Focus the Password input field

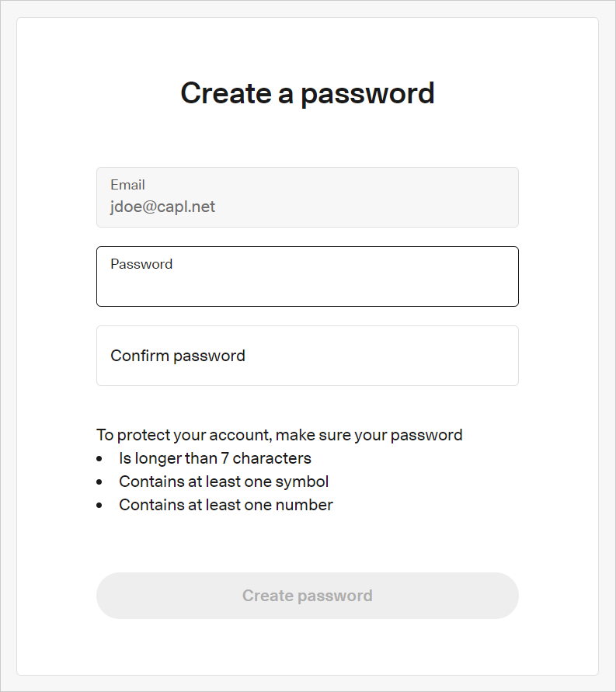click(307, 284)
